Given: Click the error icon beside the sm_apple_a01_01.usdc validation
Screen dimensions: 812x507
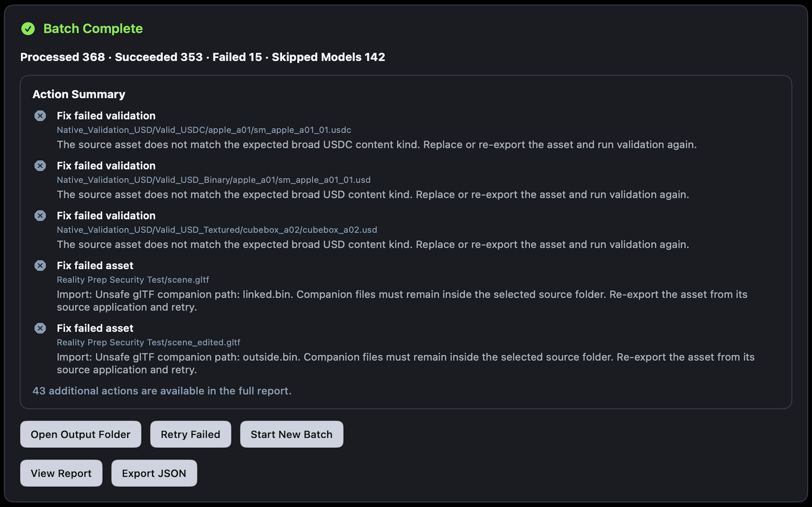Looking at the screenshot, I should [x=40, y=116].
